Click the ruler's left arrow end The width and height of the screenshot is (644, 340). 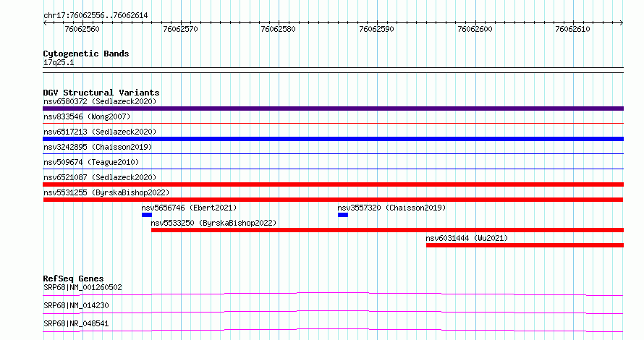[x=45, y=23]
